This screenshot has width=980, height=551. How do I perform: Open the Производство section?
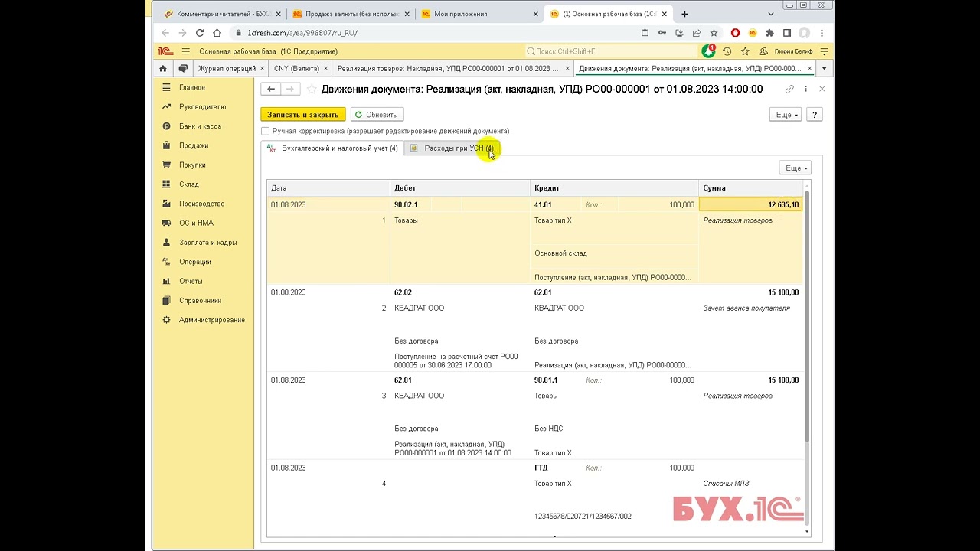click(201, 204)
